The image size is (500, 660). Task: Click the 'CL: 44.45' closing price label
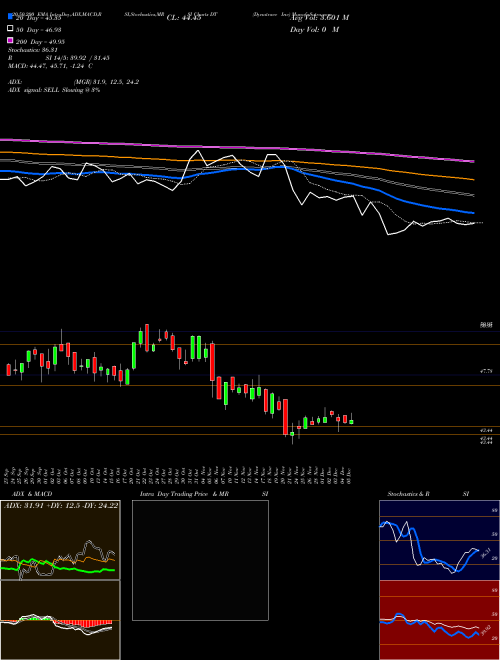pyautogui.click(x=184, y=18)
